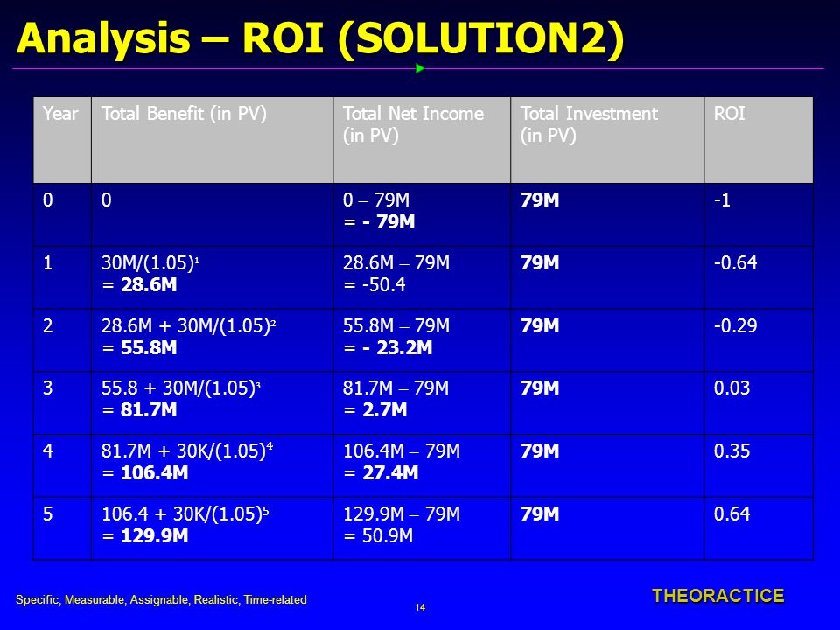This screenshot has width=840, height=630.
Task: Click the benefit cell '30M/(1.05)¹ = 28.6M'
Action: [212, 277]
